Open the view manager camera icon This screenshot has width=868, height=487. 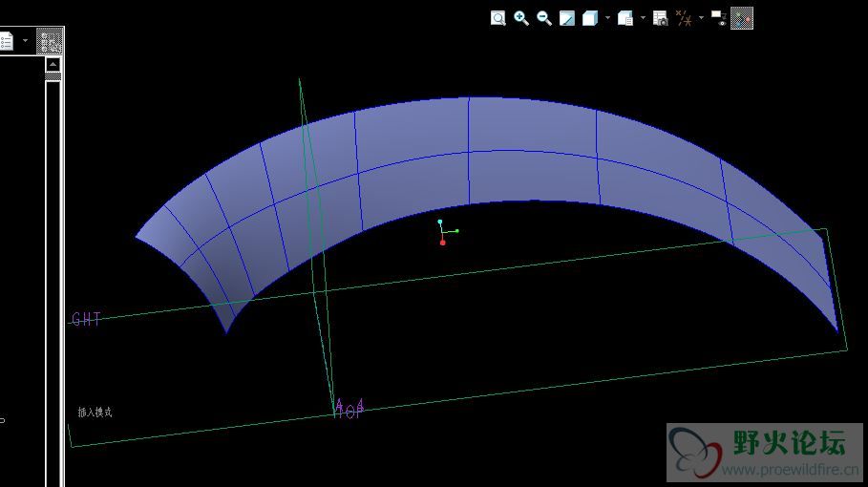click(x=661, y=18)
